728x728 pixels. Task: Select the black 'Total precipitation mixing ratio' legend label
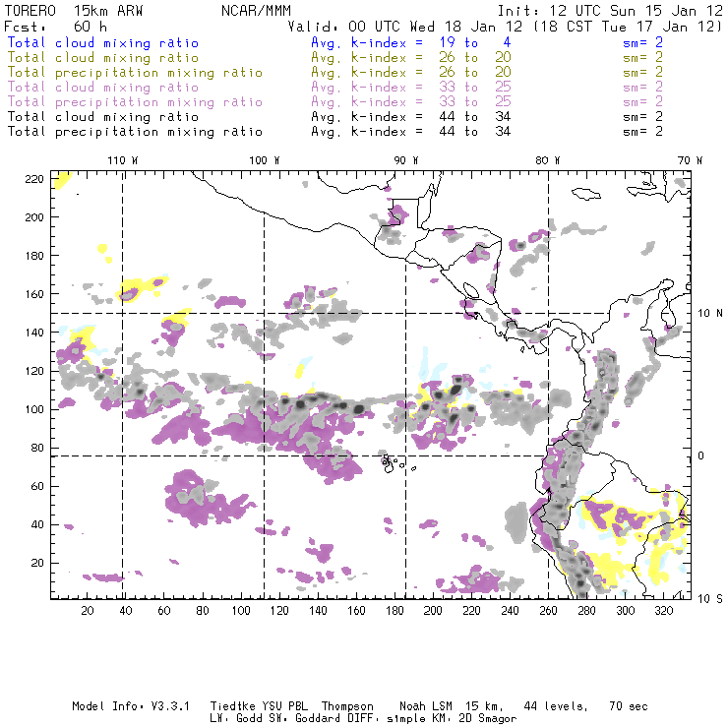pos(135,132)
